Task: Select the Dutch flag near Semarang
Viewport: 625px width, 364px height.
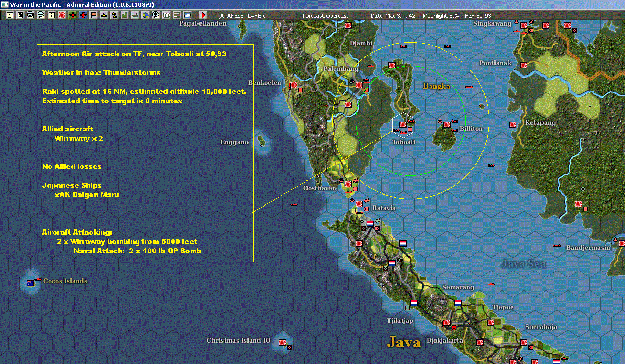Action: coord(457,302)
